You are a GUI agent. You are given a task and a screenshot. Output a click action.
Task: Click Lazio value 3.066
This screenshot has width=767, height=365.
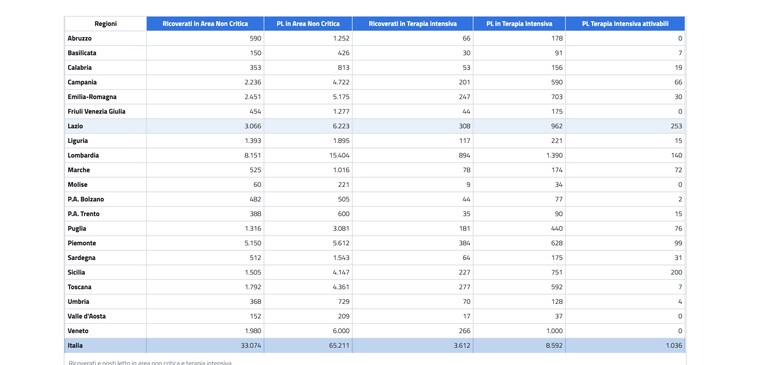click(253, 126)
